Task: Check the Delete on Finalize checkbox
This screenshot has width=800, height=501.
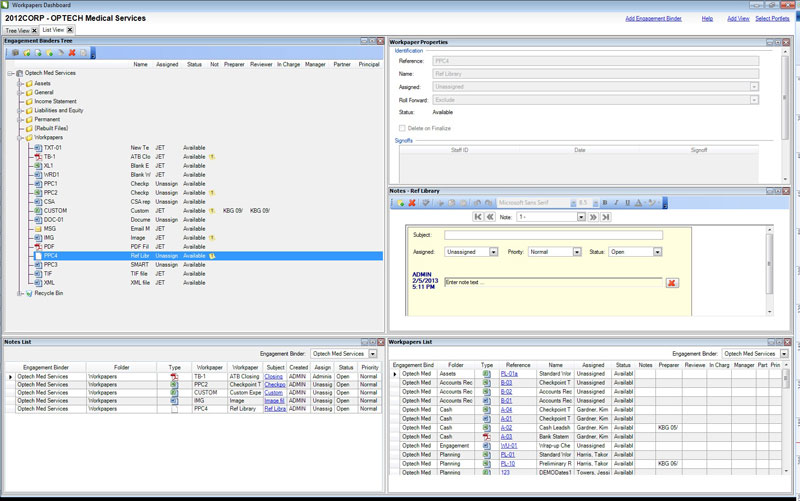Action: tap(402, 128)
